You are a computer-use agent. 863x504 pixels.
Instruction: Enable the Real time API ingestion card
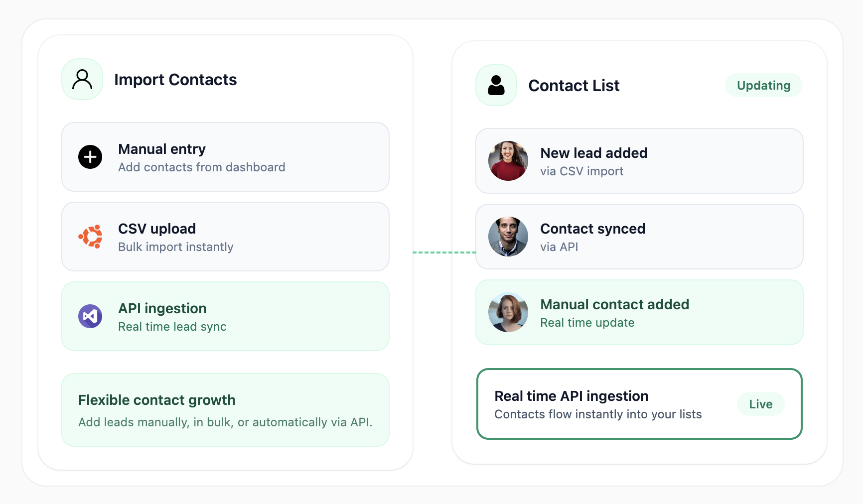pos(639,404)
